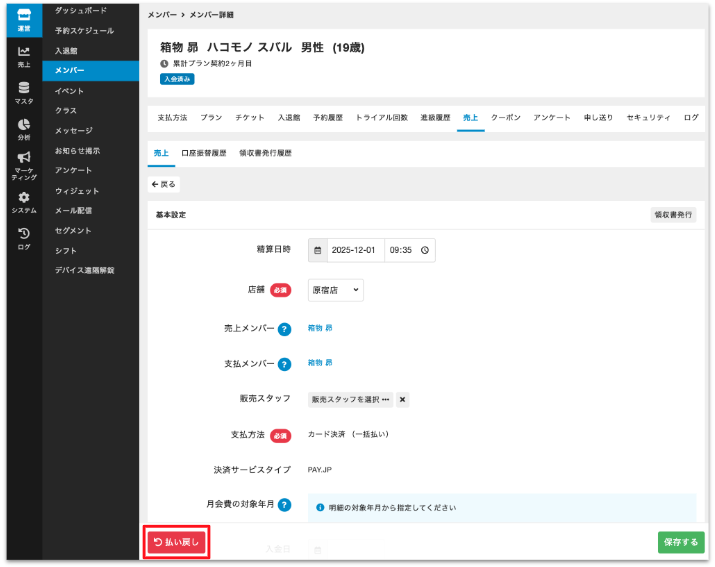Switch to the 口座振替履歴 sub-tab

click(x=204, y=154)
